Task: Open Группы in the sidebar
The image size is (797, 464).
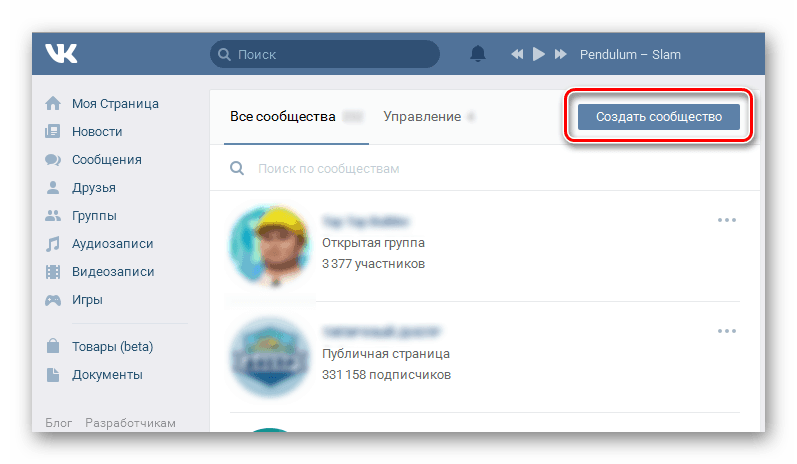Action: point(95,215)
